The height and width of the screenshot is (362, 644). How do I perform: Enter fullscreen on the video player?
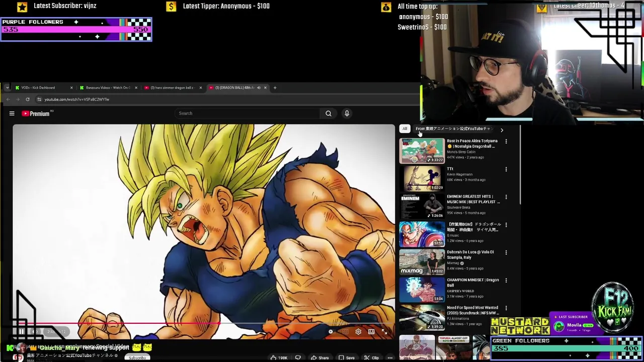pyautogui.click(x=384, y=332)
